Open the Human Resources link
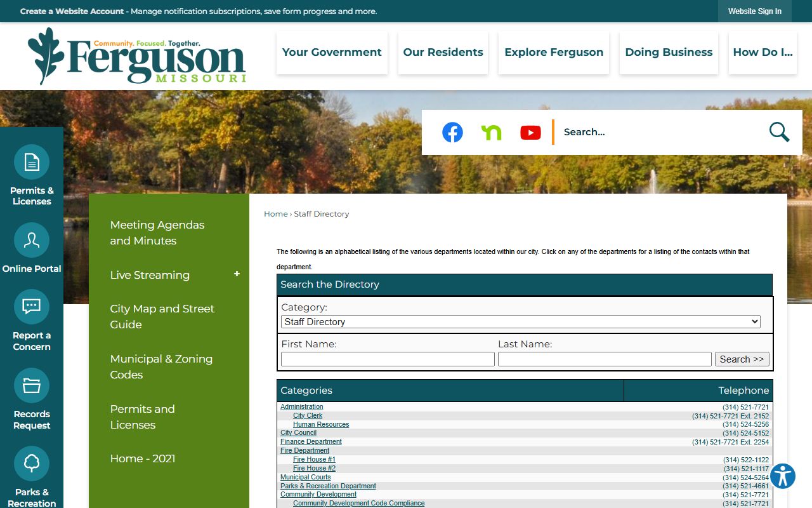This screenshot has height=508, width=812. tap(321, 425)
